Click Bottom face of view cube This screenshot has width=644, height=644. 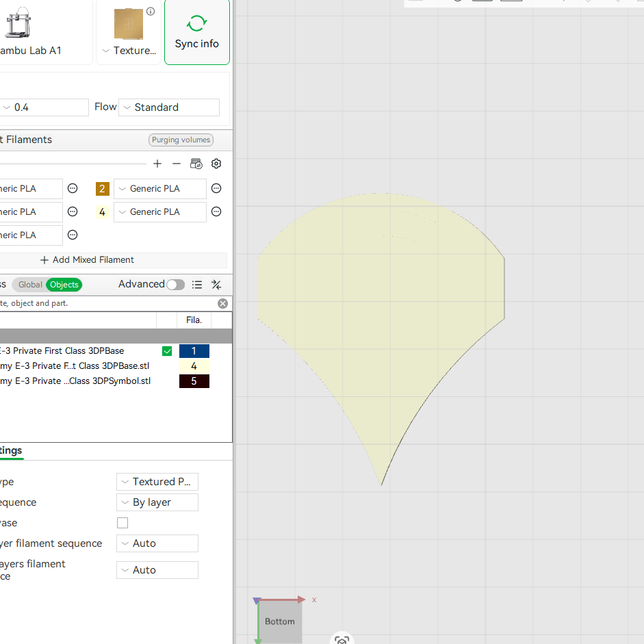(x=280, y=621)
